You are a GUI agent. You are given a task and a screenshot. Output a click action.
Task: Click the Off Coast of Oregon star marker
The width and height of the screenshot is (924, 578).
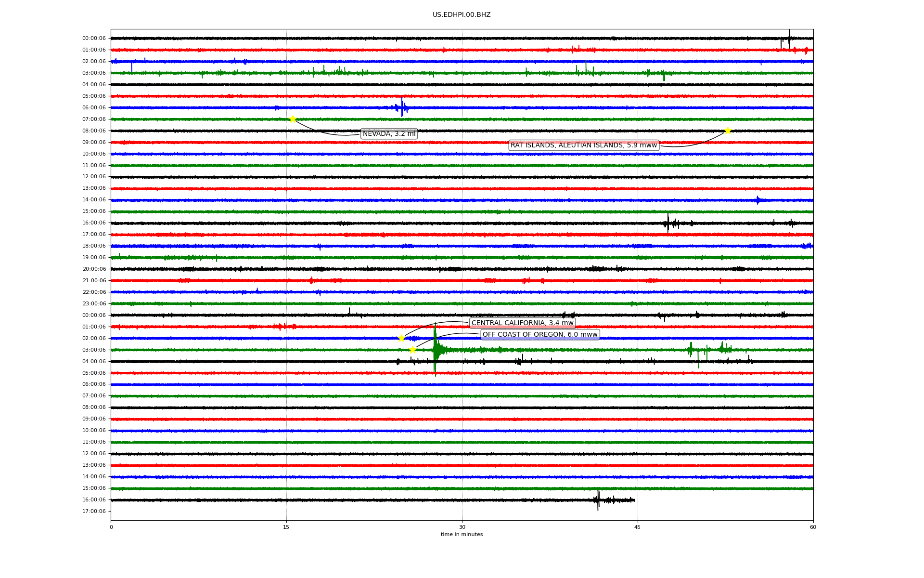click(412, 350)
